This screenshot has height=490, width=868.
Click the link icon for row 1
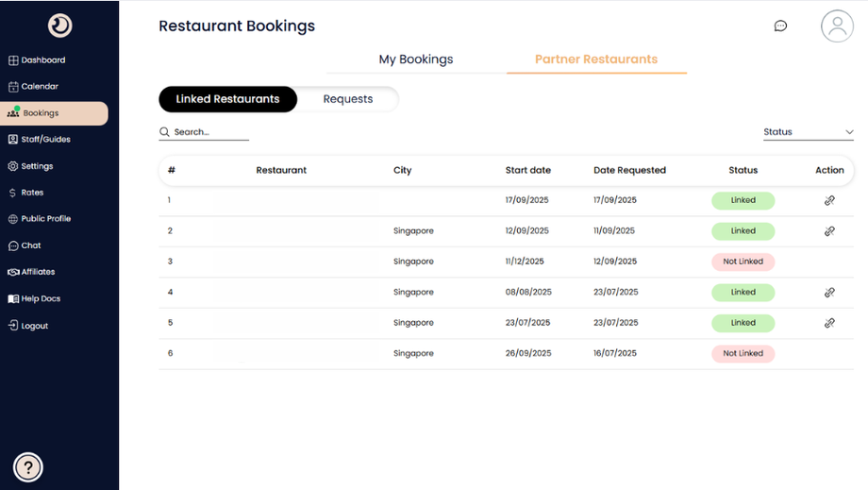pos(829,200)
